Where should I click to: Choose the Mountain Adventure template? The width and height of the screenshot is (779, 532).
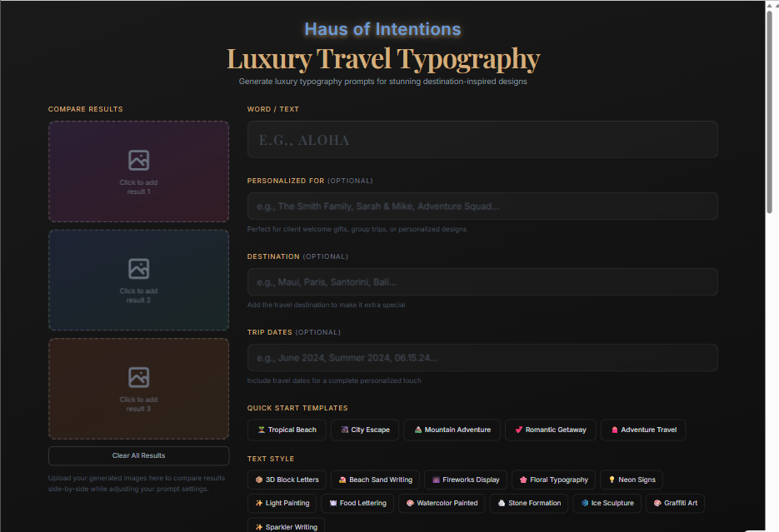point(452,430)
